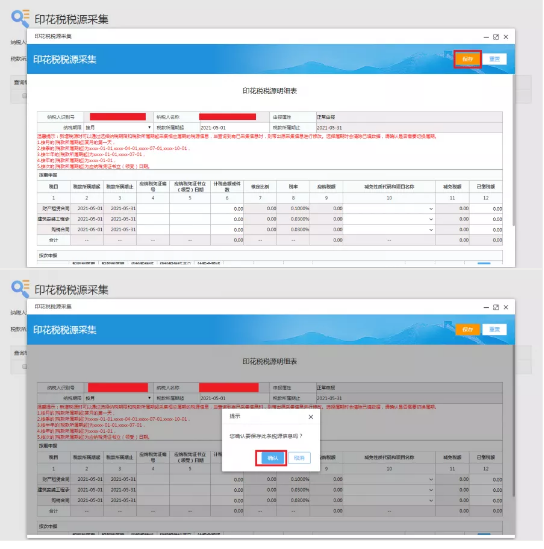The width and height of the screenshot is (544, 549).
Task: Click the red-outlined orange 保存 save button
Action: [x=468, y=59]
